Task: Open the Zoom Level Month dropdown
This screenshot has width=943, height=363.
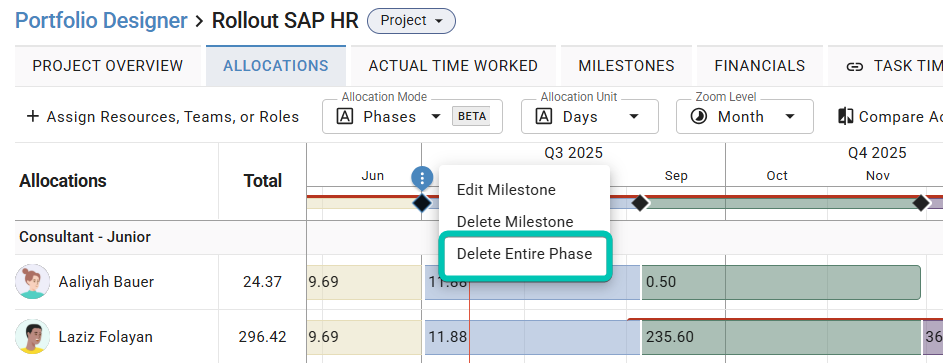Action: tap(745, 117)
